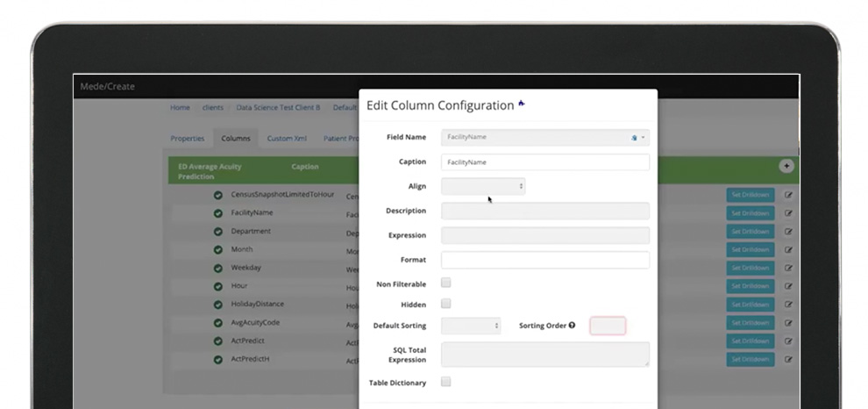Click green check icon beside Month row

pyautogui.click(x=218, y=250)
